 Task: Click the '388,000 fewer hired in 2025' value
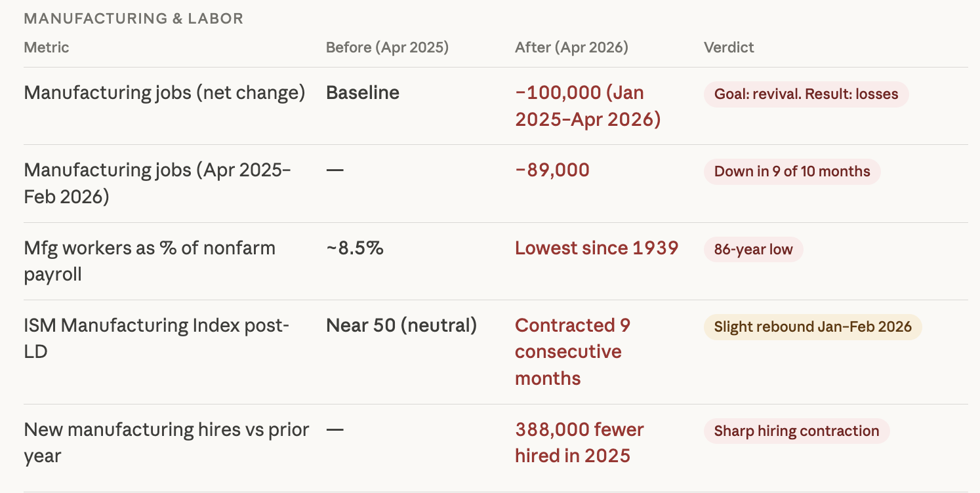pyautogui.click(x=579, y=443)
